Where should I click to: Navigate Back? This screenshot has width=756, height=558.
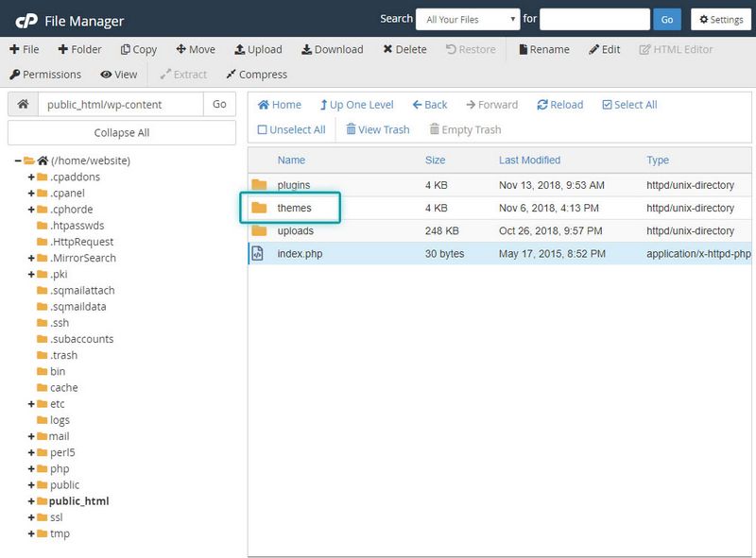click(430, 105)
